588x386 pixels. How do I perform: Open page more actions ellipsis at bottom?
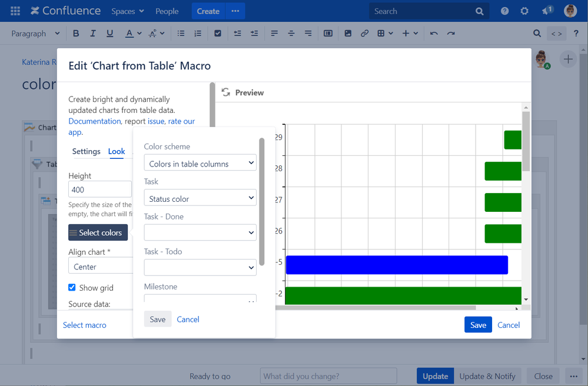(x=574, y=376)
